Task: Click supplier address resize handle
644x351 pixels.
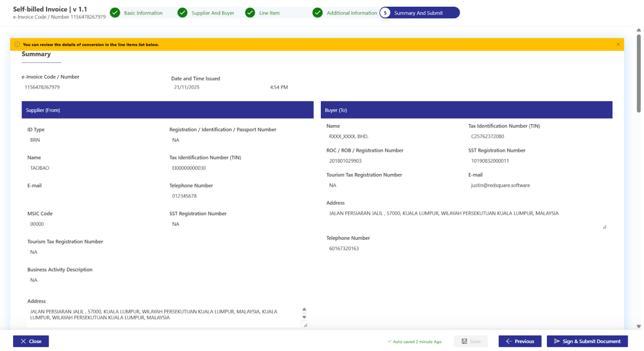Action: click(x=305, y=325)
